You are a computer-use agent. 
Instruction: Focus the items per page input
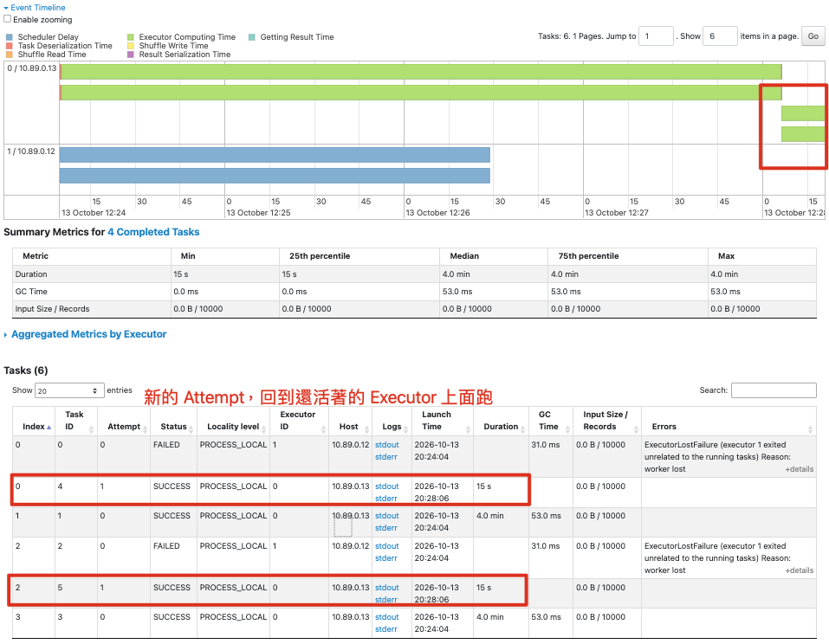pos(720,36)
